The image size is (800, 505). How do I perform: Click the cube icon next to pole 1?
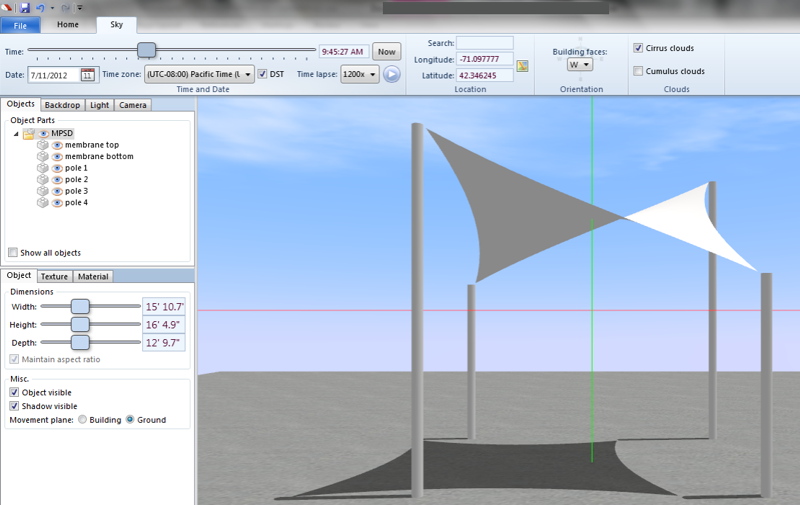pos(43,168)
